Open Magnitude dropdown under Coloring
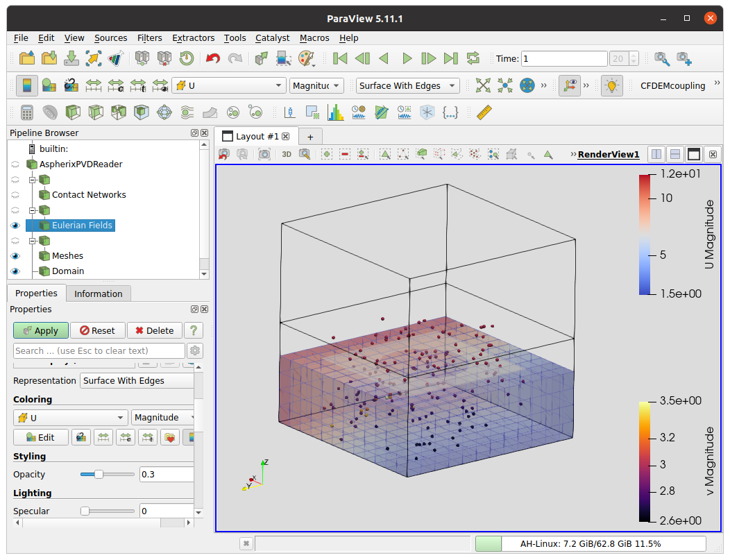730x560 pixels. pos(163,418)
